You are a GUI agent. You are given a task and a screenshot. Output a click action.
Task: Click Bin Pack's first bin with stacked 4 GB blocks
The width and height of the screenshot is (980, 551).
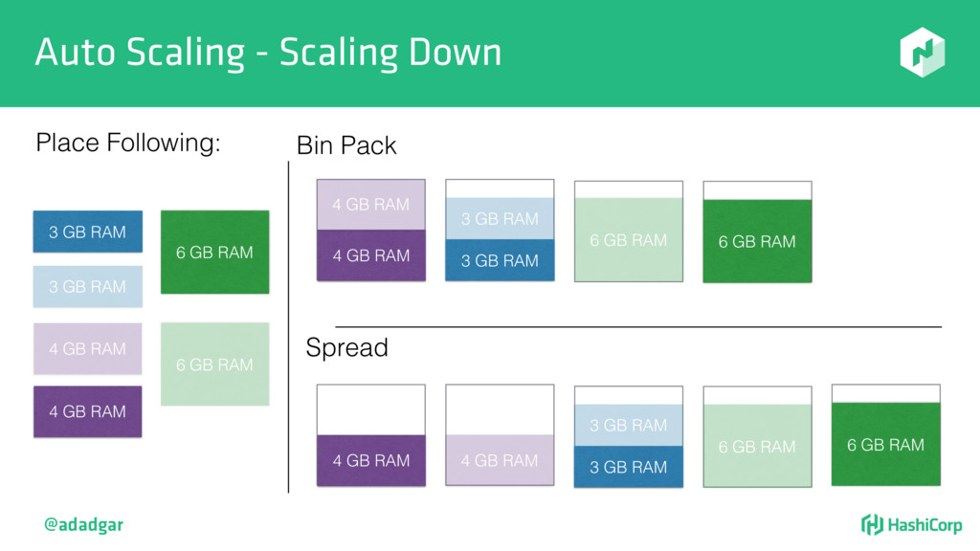pos(370,230)
